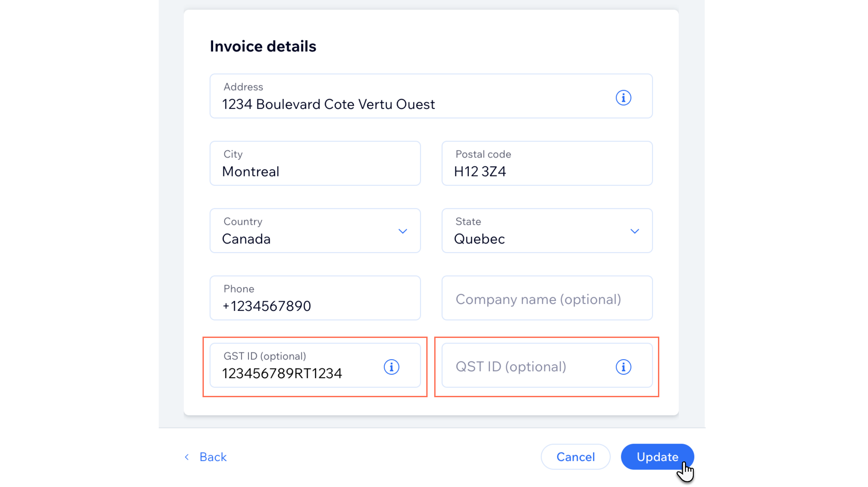Select Quebec from State dropdown
This screenshot has height=487, width=868.
coord(547,231)
